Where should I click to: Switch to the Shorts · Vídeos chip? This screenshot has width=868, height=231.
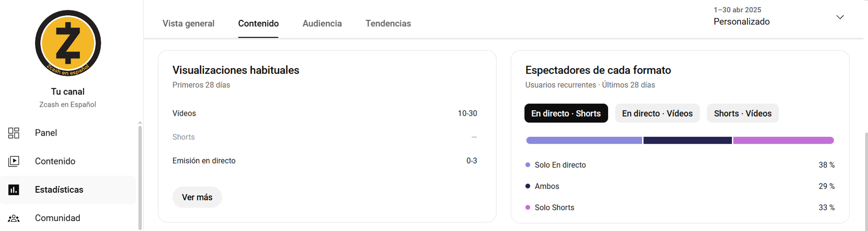[742, 113]
